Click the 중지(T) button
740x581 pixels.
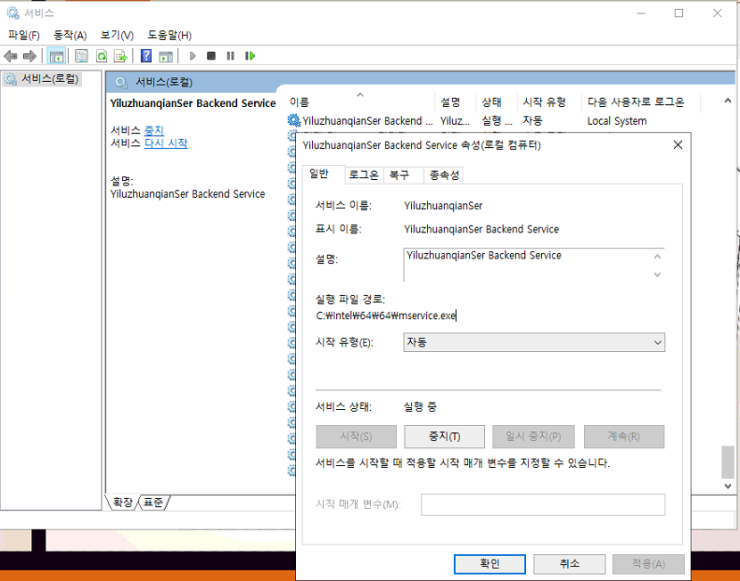tap(444, 437)
